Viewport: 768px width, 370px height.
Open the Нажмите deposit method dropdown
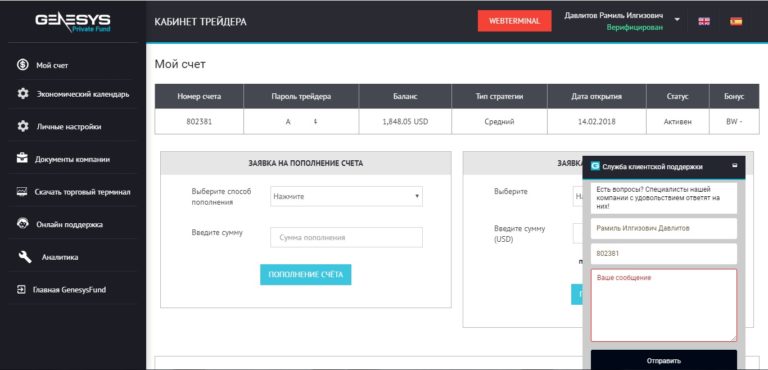point(346,196)
